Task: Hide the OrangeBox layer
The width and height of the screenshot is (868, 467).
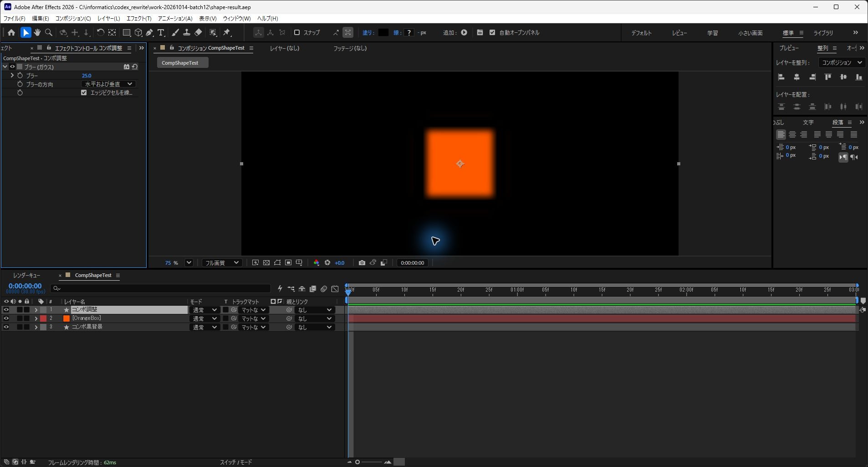Action: pos(6,318)
